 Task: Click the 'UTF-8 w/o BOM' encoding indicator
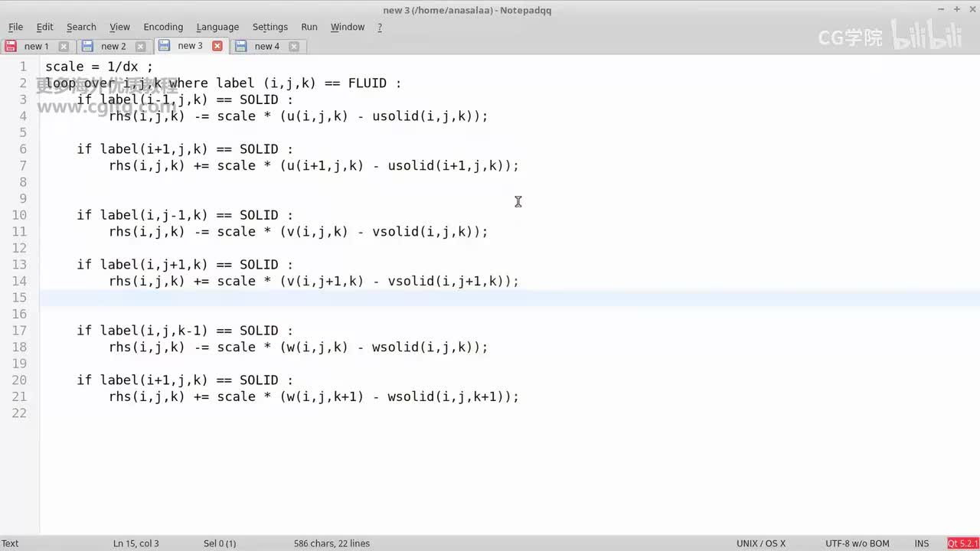tap(857, 543)
